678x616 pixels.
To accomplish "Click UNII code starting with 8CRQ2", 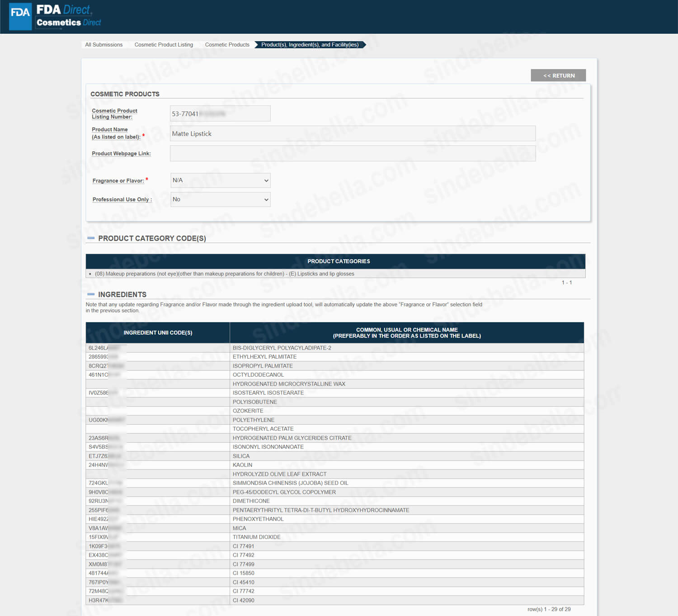I will 106,366.
